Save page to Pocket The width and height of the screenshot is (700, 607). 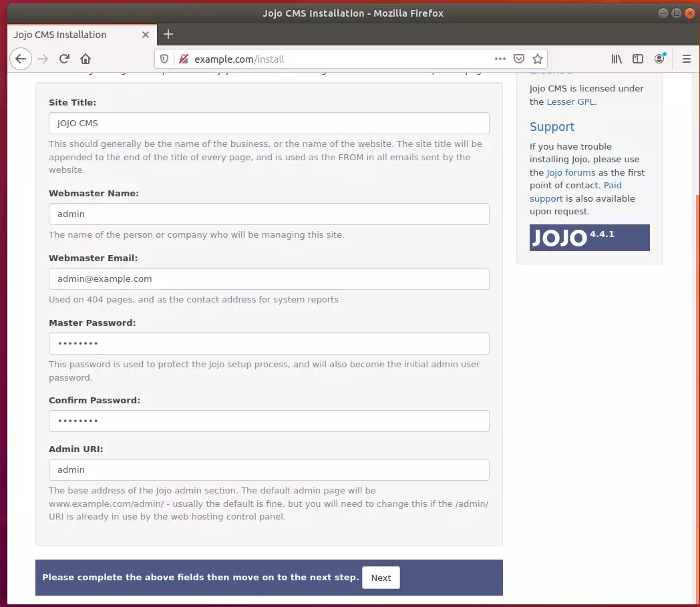(519, 59)
